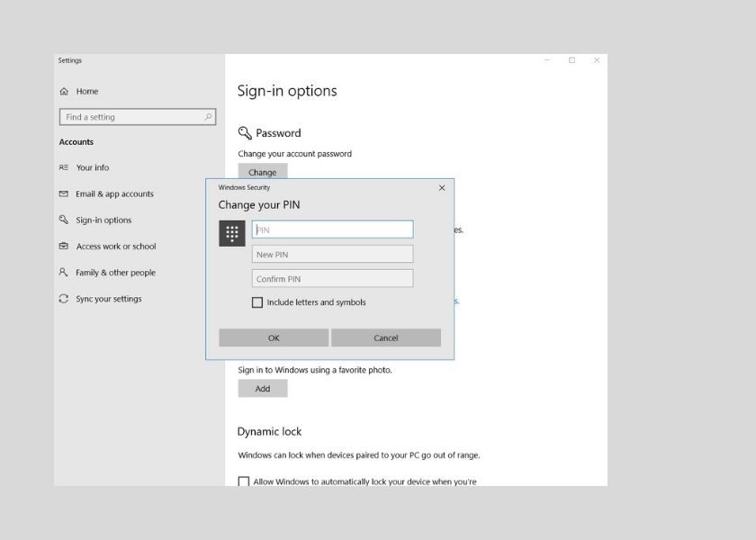Check Allow Windows to automatically lock your device
This screenshot has height=540, width=756.
tap(243, 482)
